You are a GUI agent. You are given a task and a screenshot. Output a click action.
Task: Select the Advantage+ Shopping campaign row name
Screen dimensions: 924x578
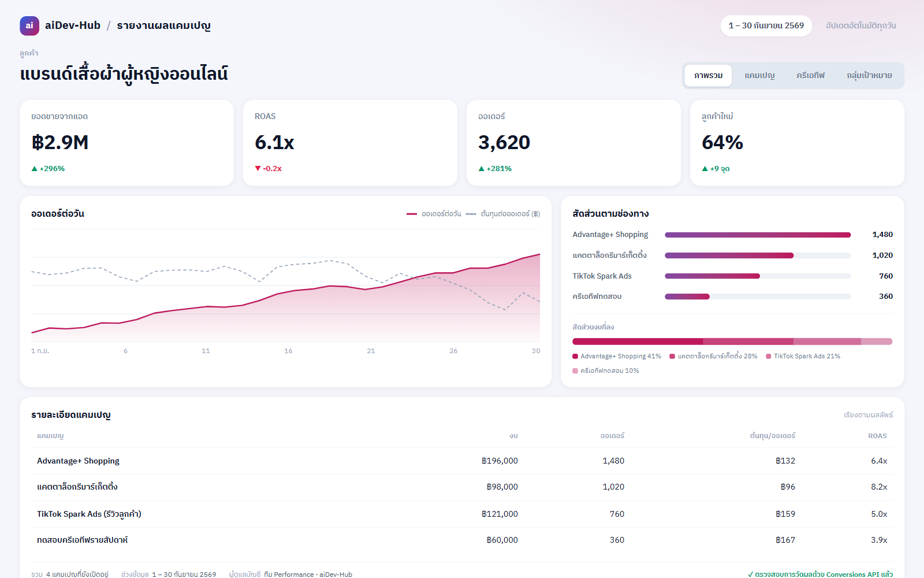(78, 461)
